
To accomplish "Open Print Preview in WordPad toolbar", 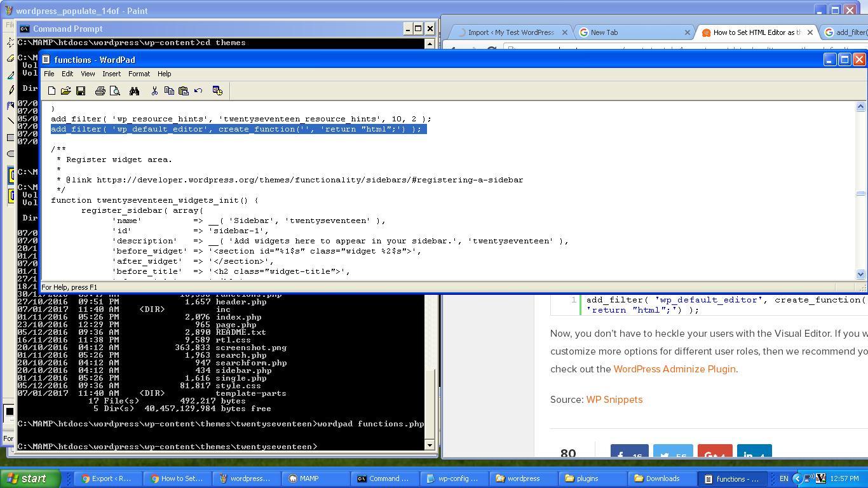I will [x=115, y=91].
